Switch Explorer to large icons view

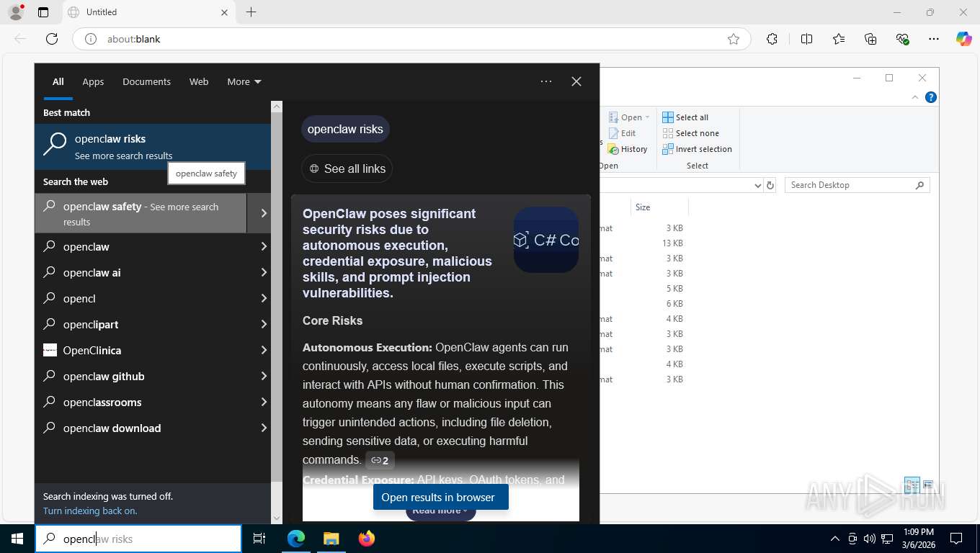(x=928, y=485)
